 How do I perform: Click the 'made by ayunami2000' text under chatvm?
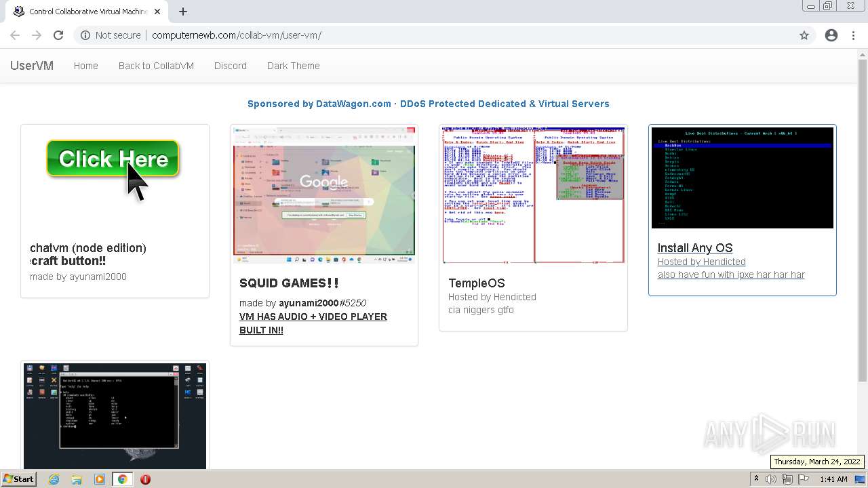(78, 277)
